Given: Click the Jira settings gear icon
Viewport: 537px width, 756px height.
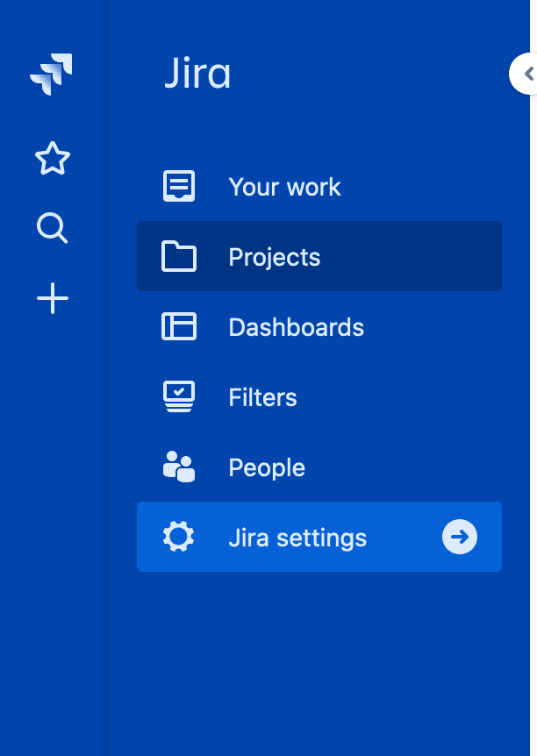Looking at the screenshot, I should pos(178,536).
